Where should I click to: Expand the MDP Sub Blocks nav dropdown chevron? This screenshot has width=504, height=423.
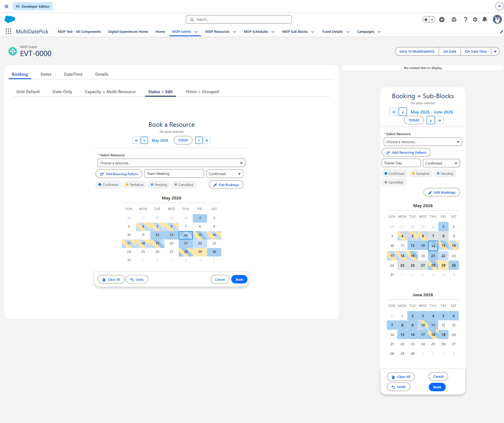pyautogui.click(x=313, y=32)
